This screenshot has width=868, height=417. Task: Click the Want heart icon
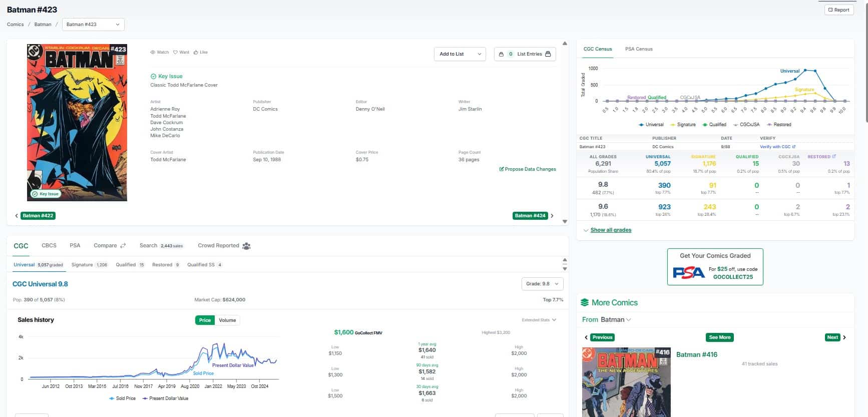coord(175,52)
